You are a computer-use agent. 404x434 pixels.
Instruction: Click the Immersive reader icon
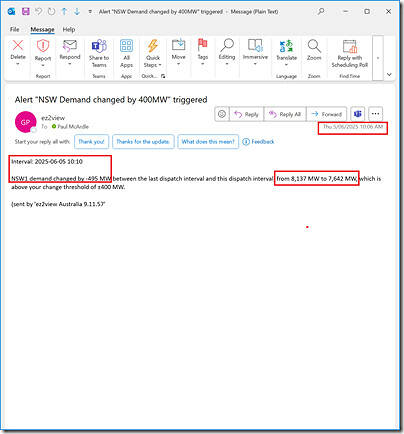pyautogui.click(x=255, y=45)
